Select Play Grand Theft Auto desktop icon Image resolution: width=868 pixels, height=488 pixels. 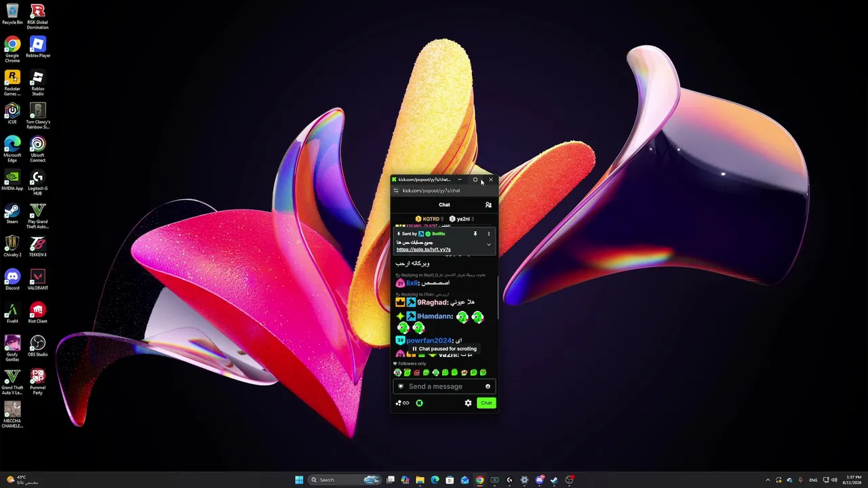tap(37, 216)
